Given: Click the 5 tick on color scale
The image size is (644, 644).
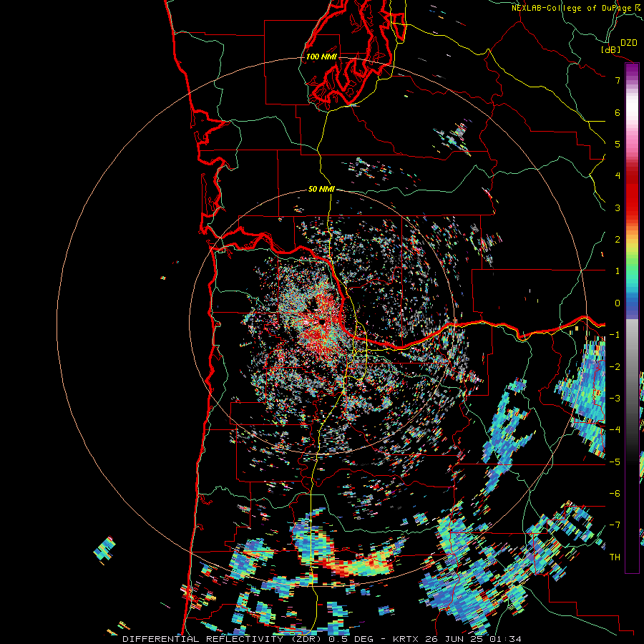Looking at the screenshot, I should click(x=618, y=144).
